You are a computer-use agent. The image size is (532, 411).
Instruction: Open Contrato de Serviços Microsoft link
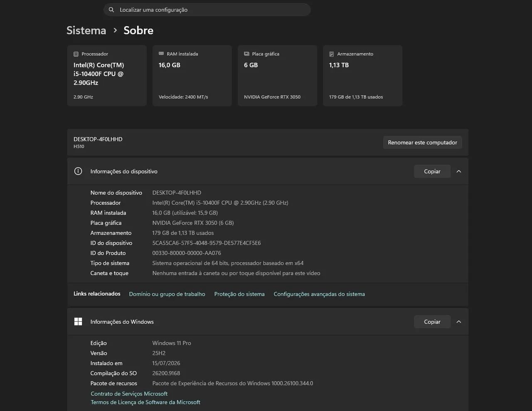tap(129, 394)
